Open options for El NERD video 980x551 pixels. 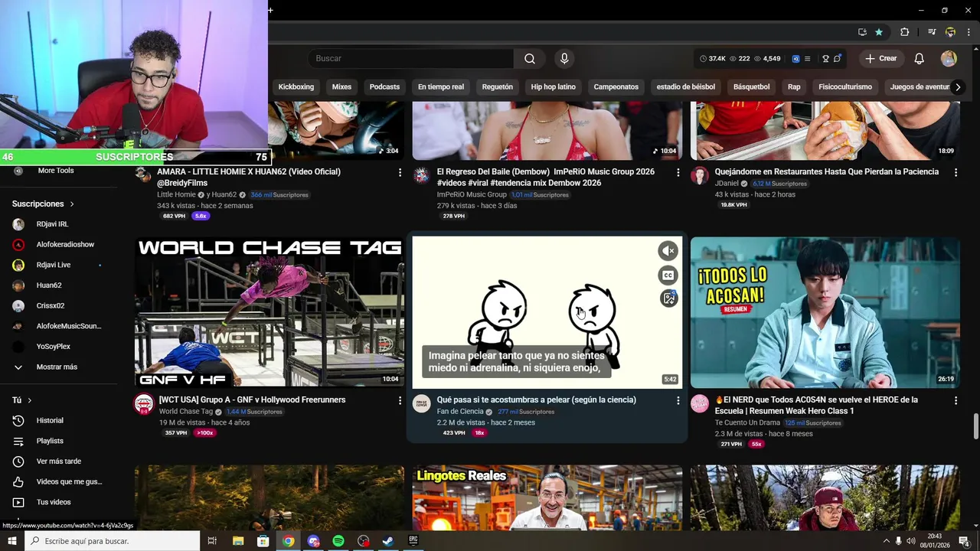(x=955, y=400)
